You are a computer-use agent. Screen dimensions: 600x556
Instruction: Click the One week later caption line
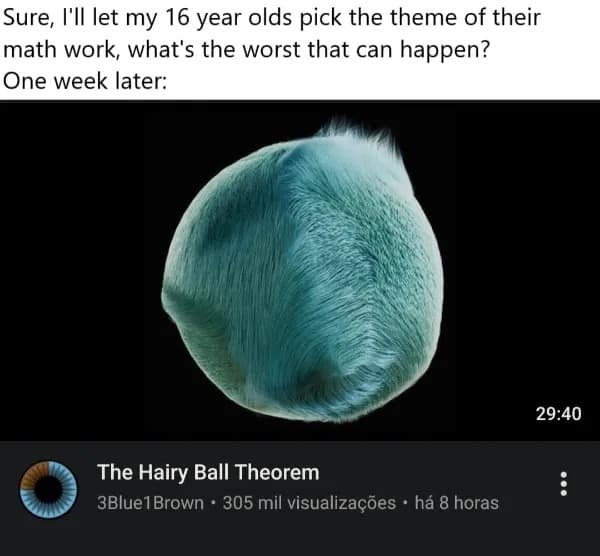(85, 81)
